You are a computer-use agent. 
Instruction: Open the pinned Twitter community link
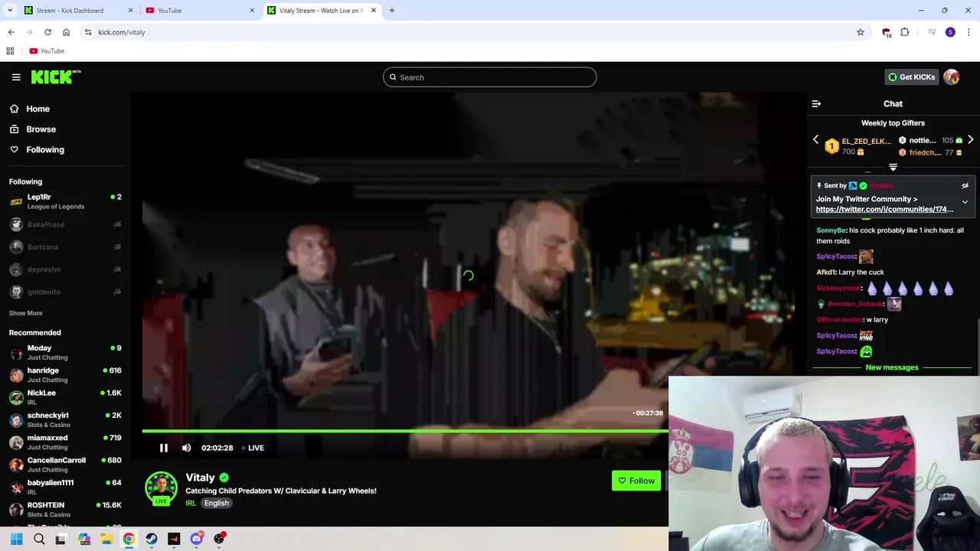[x=884, y=209]
